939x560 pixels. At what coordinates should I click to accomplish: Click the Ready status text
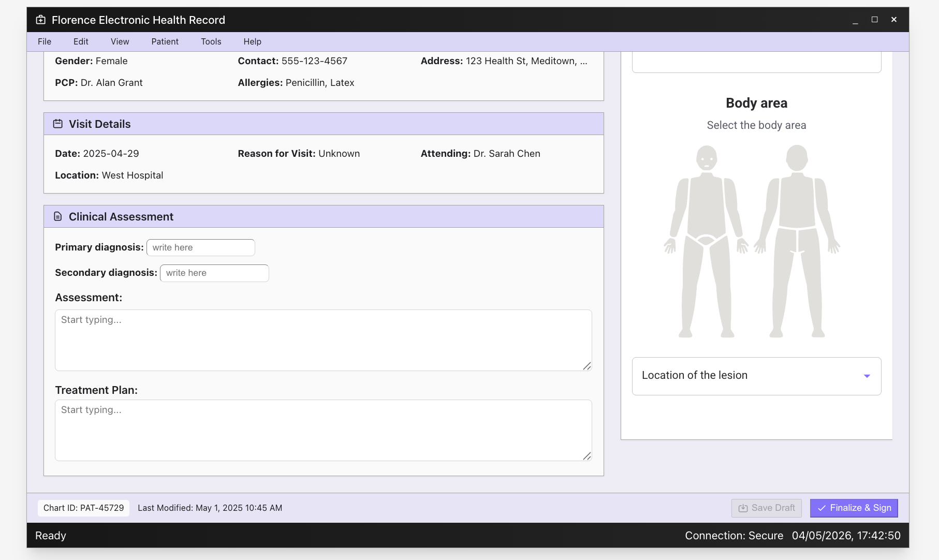coord(51,536)
